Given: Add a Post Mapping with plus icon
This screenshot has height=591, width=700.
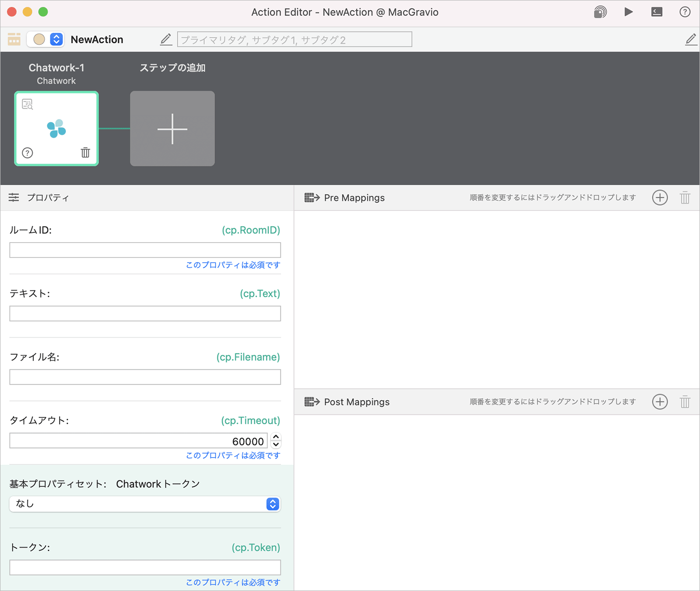Looking at the screenshot, I should pos(660,402).
